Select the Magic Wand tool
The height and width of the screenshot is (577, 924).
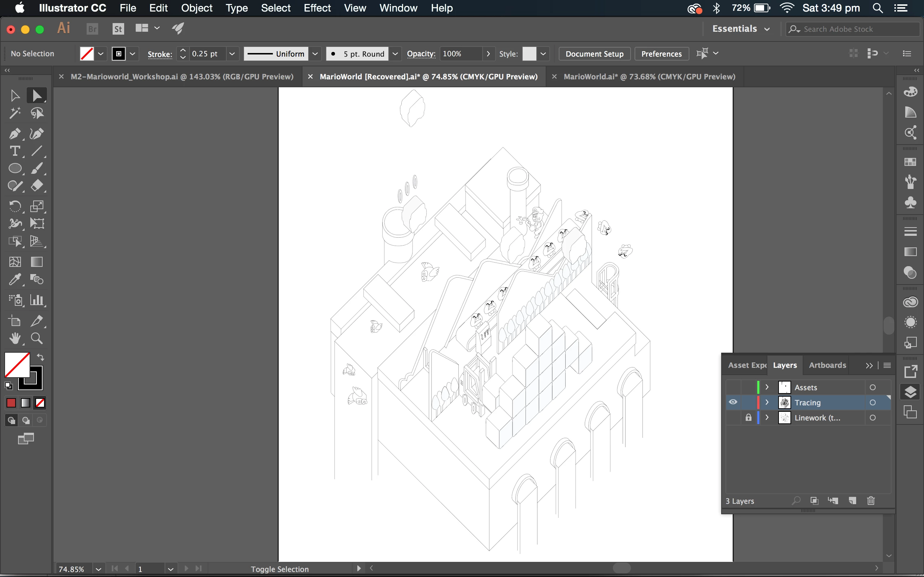click(14, 113)
